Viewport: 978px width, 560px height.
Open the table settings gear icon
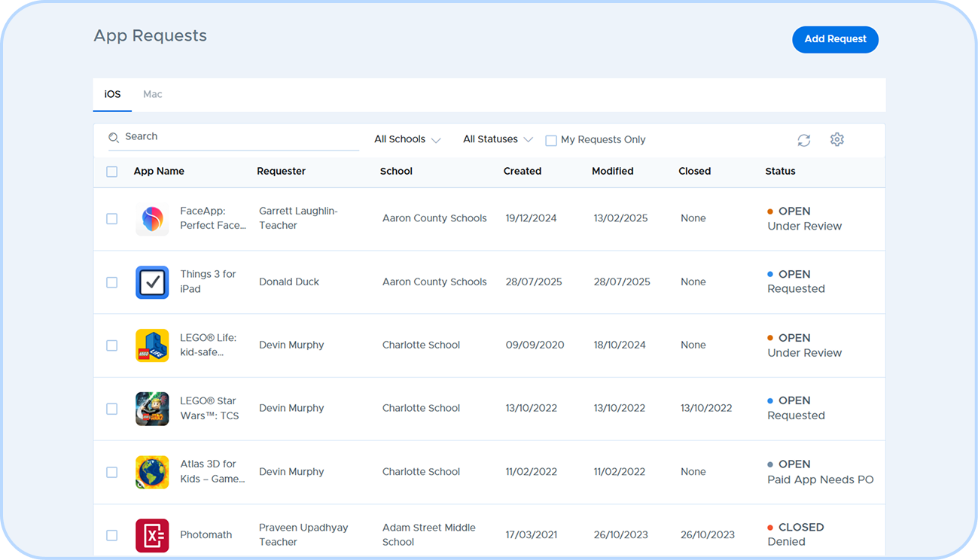tap(837, 139)
